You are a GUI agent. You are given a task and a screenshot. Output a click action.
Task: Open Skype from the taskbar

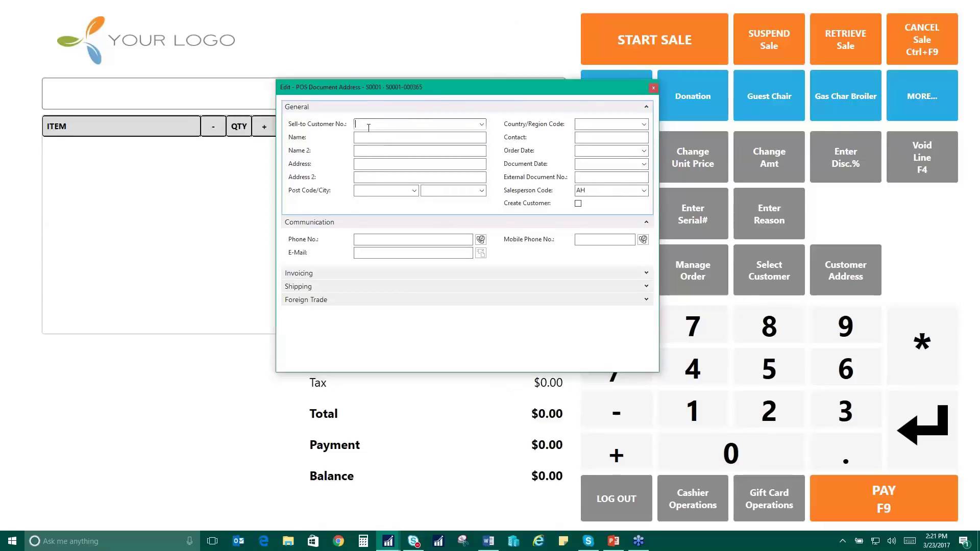(x=413, y=541)
